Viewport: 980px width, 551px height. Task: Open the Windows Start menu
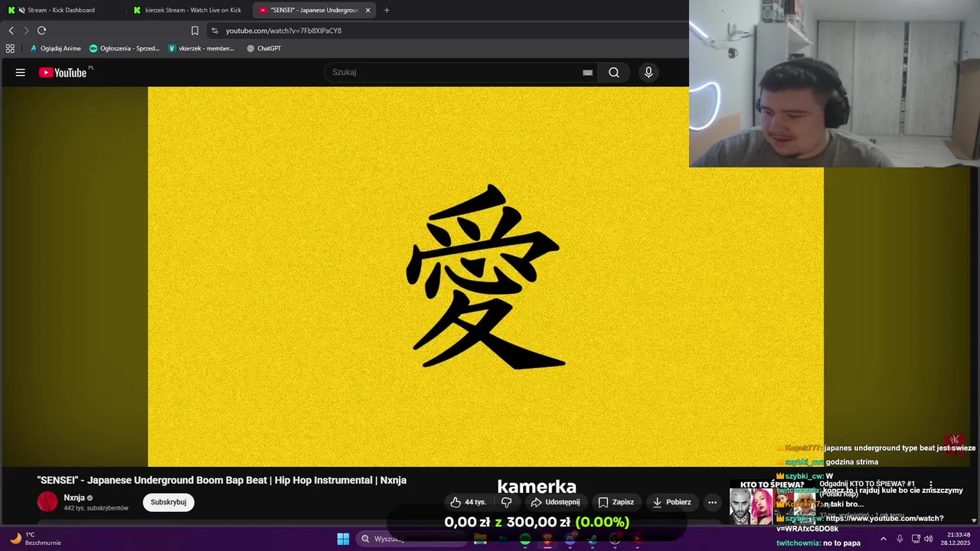coord(343,539)
